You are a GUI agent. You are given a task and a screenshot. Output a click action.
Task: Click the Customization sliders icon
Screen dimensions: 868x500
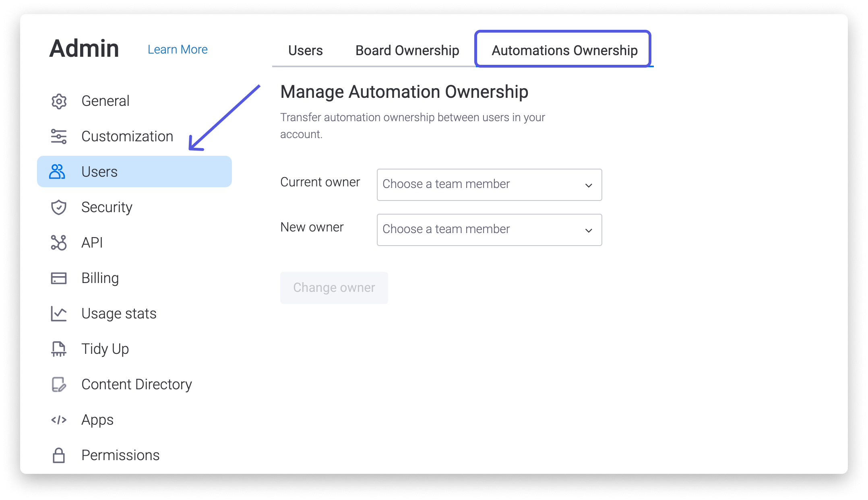pyautogui.click(x=59, y=136)
